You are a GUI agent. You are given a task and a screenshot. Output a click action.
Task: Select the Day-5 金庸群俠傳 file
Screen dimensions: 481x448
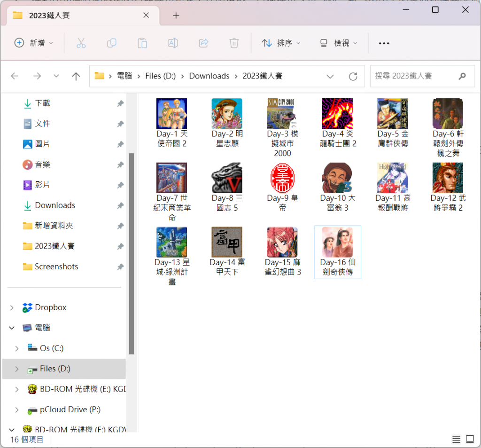click(393, 123)
